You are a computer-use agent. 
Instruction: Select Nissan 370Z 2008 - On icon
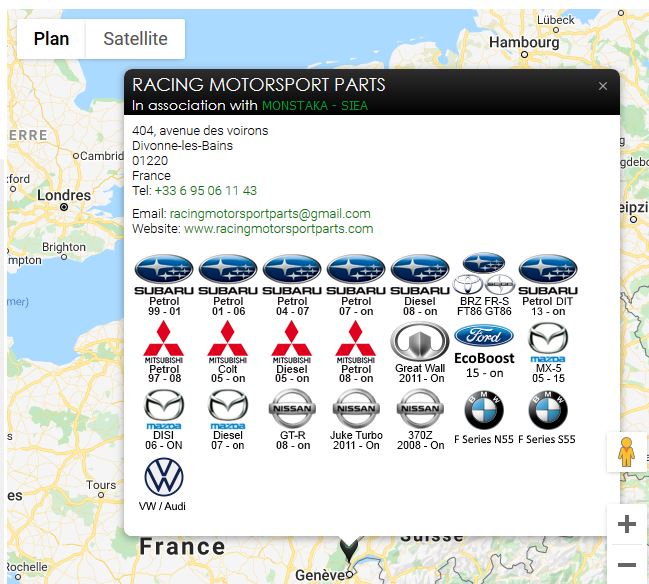tap(421, 420)
